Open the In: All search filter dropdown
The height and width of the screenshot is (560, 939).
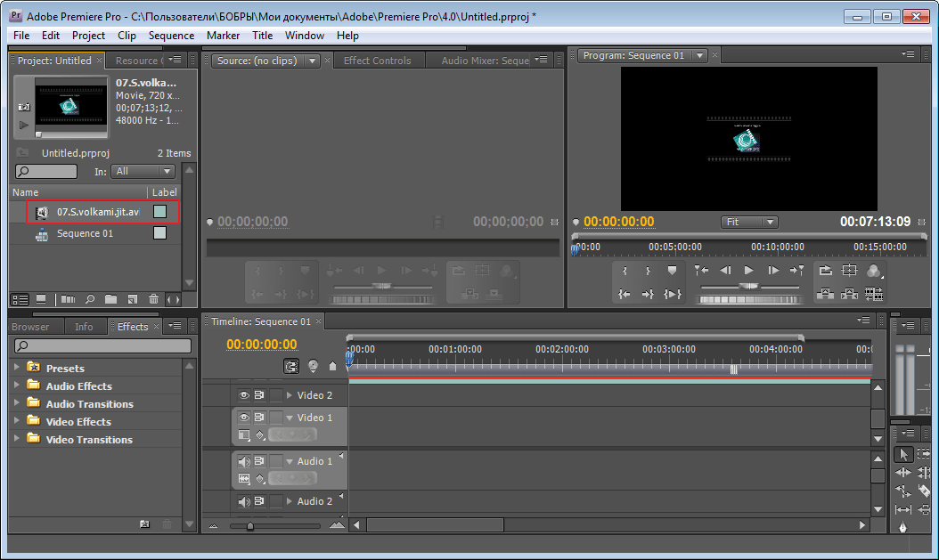pyautogui.click(x=143, y=171)
